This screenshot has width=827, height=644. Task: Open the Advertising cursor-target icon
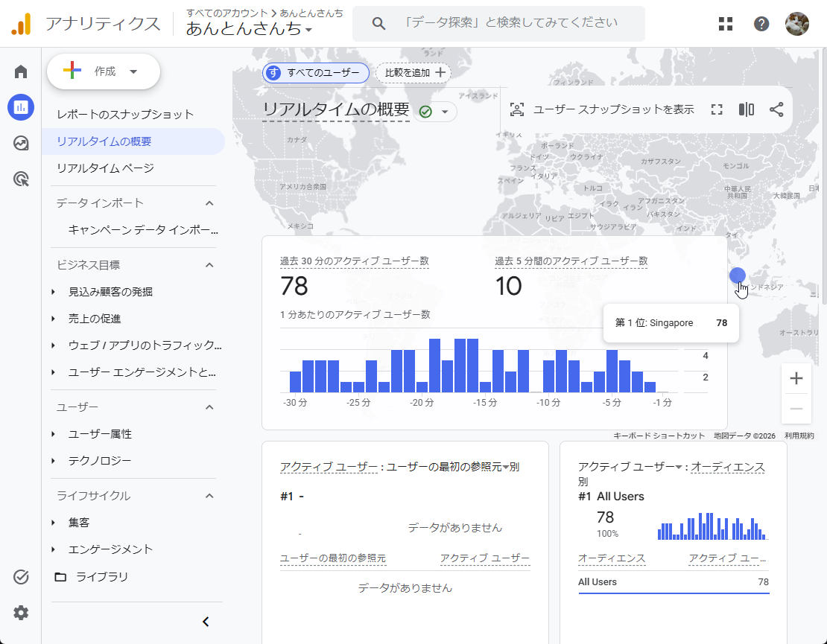[x=21, y=179]
